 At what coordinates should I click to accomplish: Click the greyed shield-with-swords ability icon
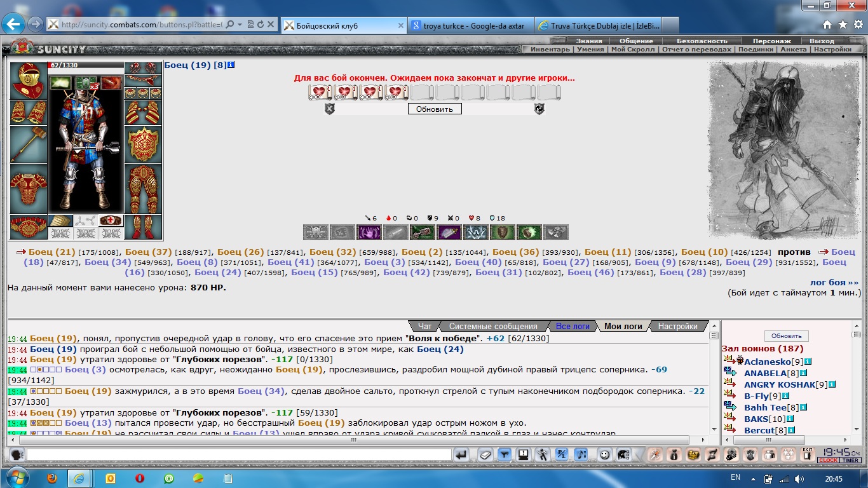coord(316,233)
